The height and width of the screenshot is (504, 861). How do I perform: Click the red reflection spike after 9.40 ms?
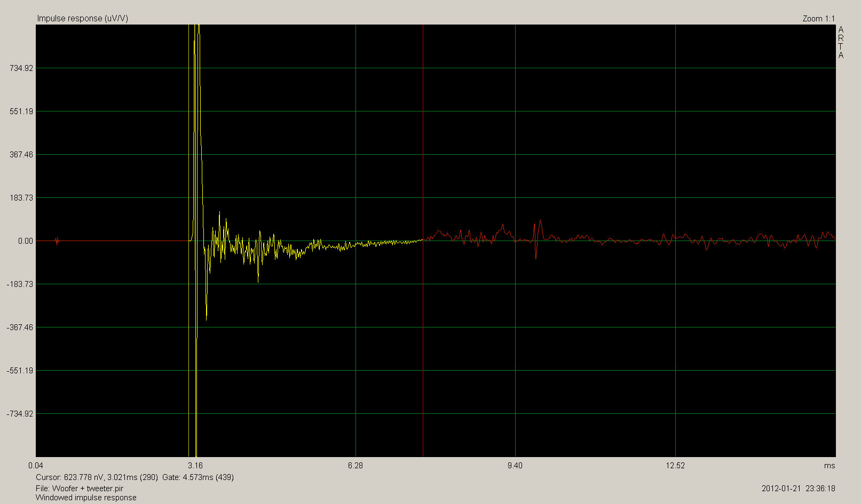coord(538,239)
